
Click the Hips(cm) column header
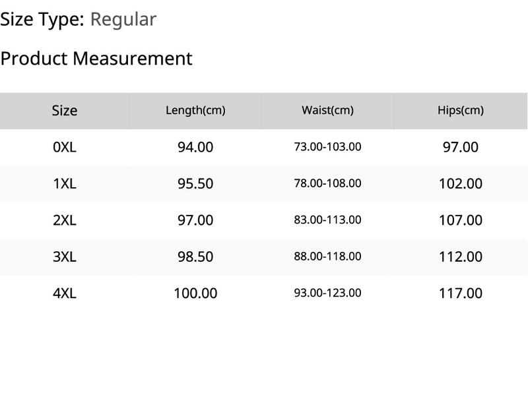pos(460,110)
